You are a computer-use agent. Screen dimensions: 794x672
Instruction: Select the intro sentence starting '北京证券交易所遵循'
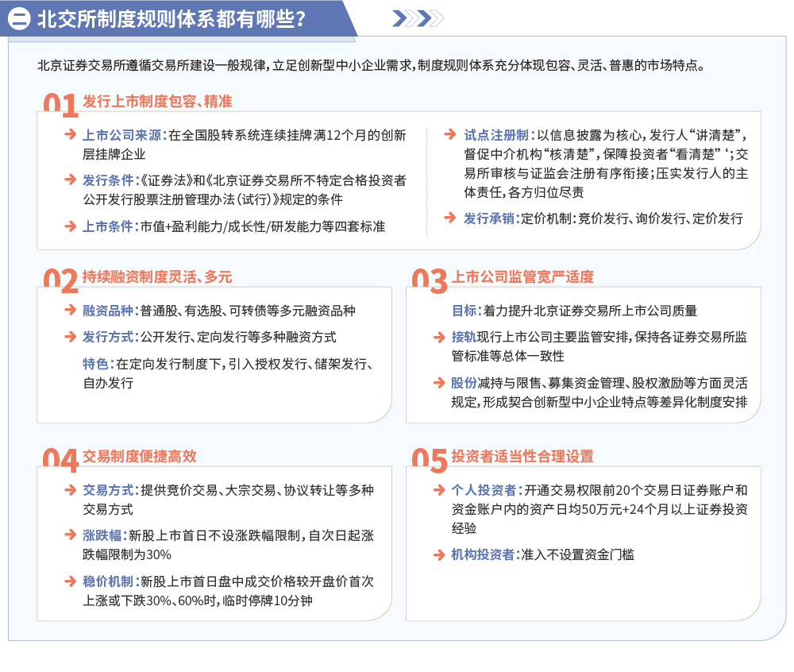[x=371, y=65]
